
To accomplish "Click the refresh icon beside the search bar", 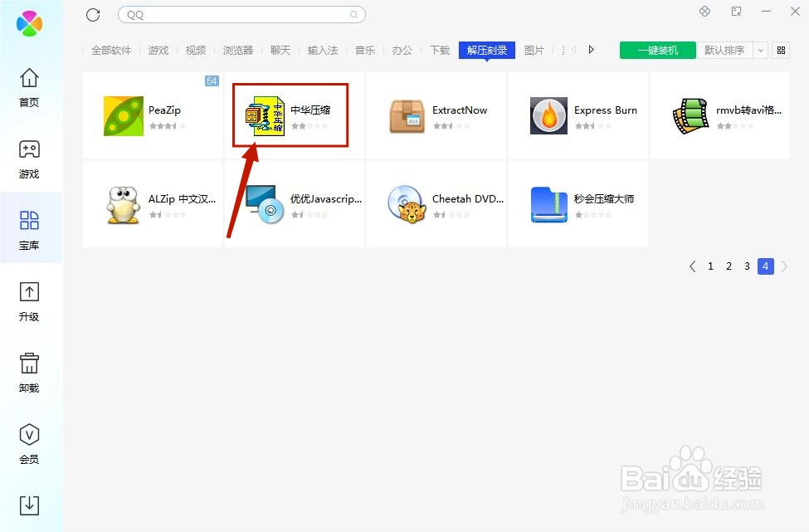I will (x=93, y=14).
